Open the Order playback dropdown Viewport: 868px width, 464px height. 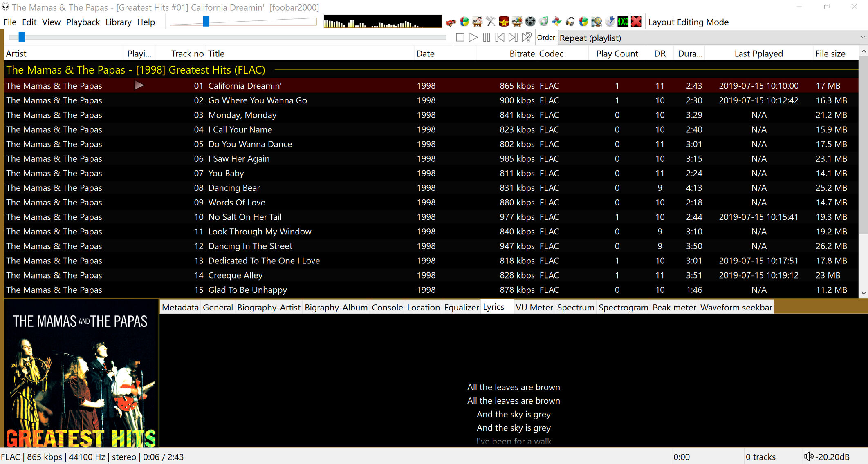point(712,38)
